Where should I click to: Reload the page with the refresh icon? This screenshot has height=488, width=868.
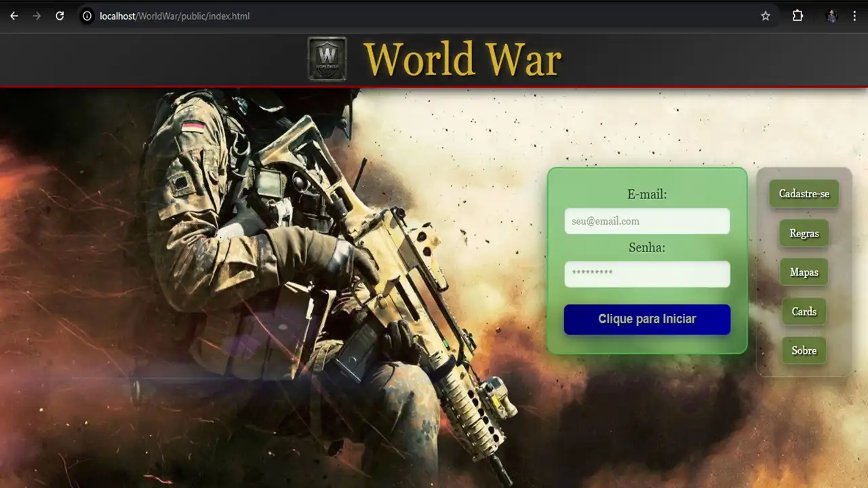pos(60,16)
